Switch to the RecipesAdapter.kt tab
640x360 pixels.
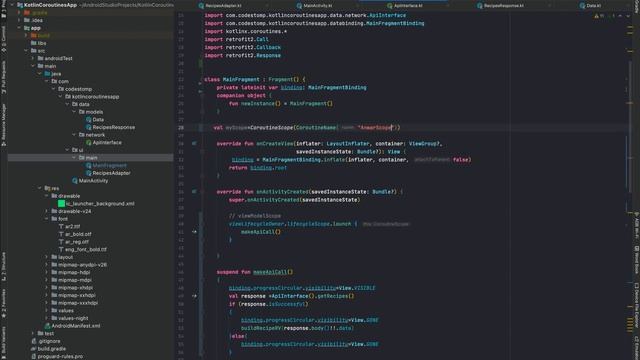pyautogui.click(x=220, y=6)
